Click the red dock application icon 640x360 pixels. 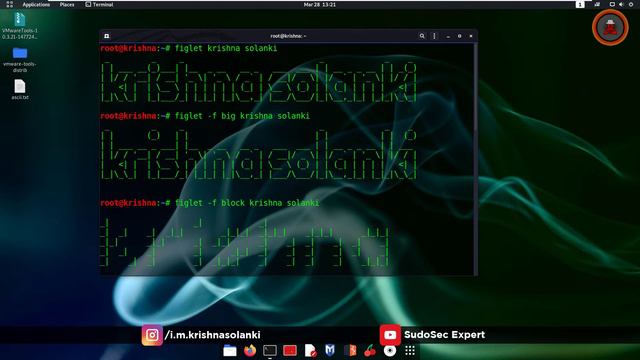coord(290,351)
